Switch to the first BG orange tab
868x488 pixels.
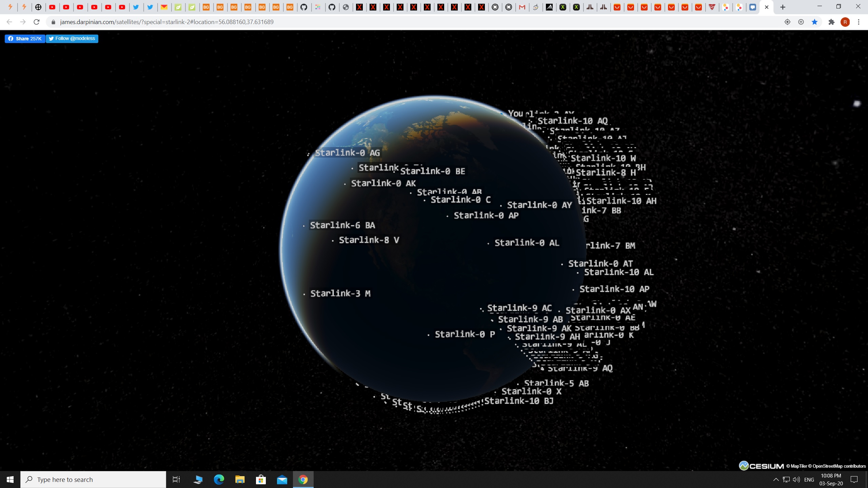tap(206, 7)
